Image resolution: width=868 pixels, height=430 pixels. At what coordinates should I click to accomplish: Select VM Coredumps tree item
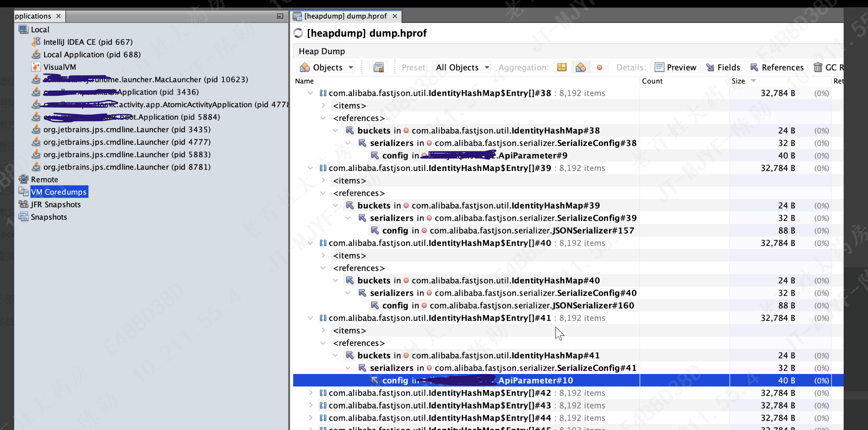tap(59, 192)
